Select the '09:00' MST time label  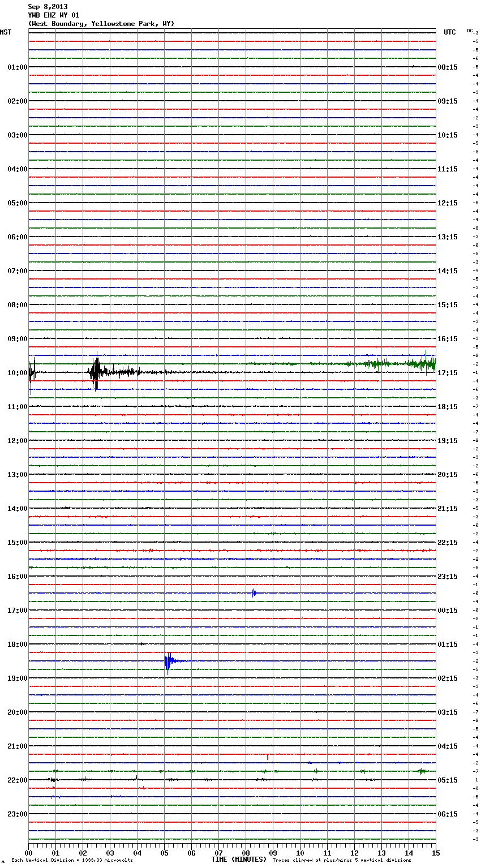coord(17,339)
